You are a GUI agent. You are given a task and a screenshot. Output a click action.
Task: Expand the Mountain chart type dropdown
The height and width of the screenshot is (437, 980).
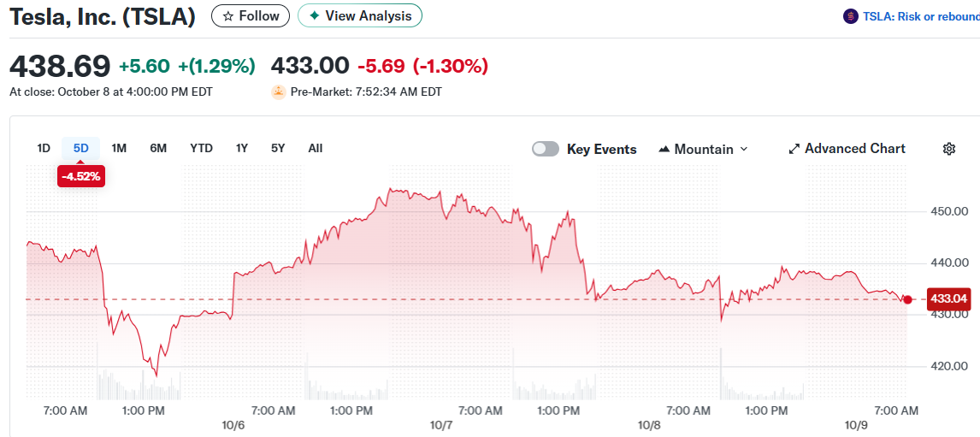(x=703, y=149)
